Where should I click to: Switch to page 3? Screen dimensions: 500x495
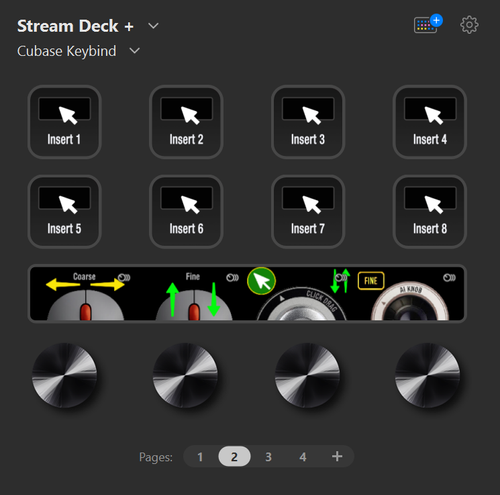[x=268, y=457]
